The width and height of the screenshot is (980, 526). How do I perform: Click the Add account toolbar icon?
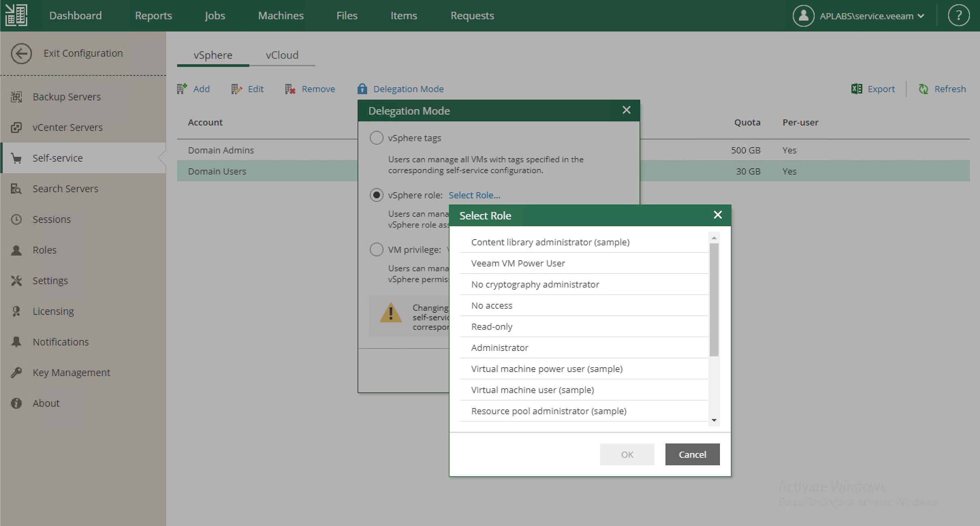182,88
